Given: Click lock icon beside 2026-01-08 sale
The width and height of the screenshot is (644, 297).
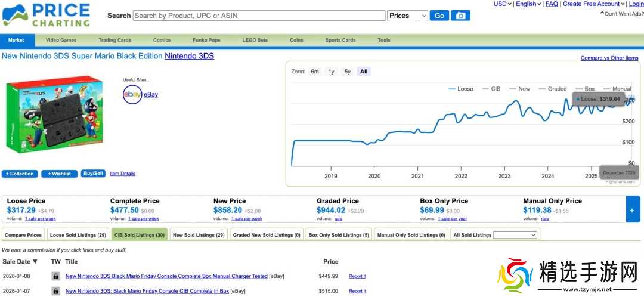Looking at the screenshot, I should (55, 276).
